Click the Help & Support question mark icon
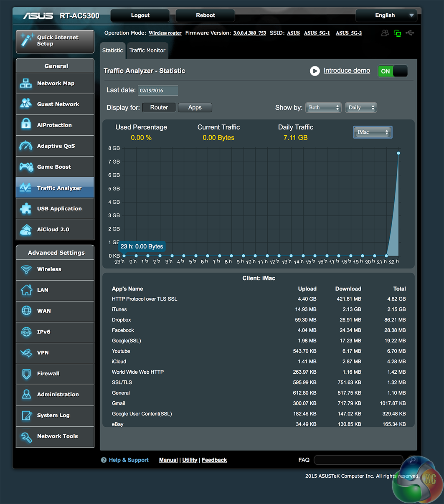444x504 pixels. (x=104, y=460)
